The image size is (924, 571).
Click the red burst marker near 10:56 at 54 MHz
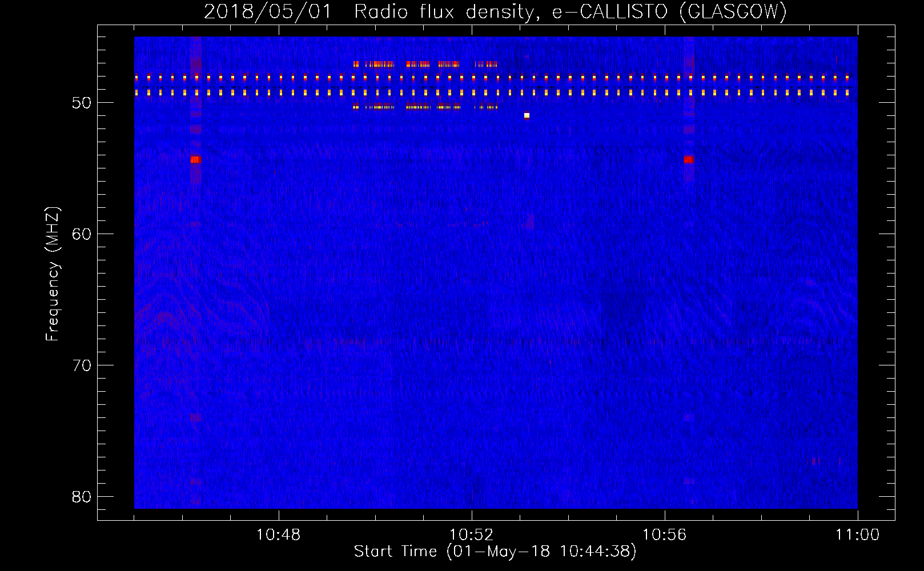pyautogui.click(x=689, y=159)
